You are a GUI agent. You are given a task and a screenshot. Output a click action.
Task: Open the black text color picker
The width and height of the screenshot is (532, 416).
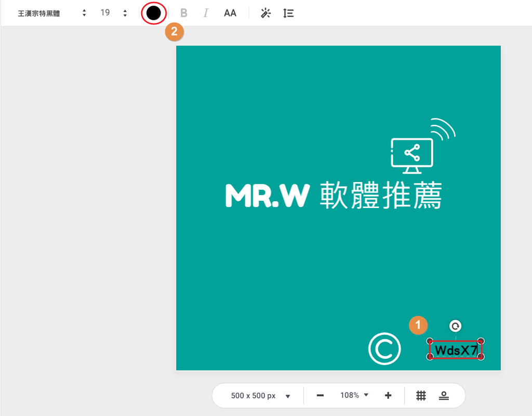coord(153,13)
